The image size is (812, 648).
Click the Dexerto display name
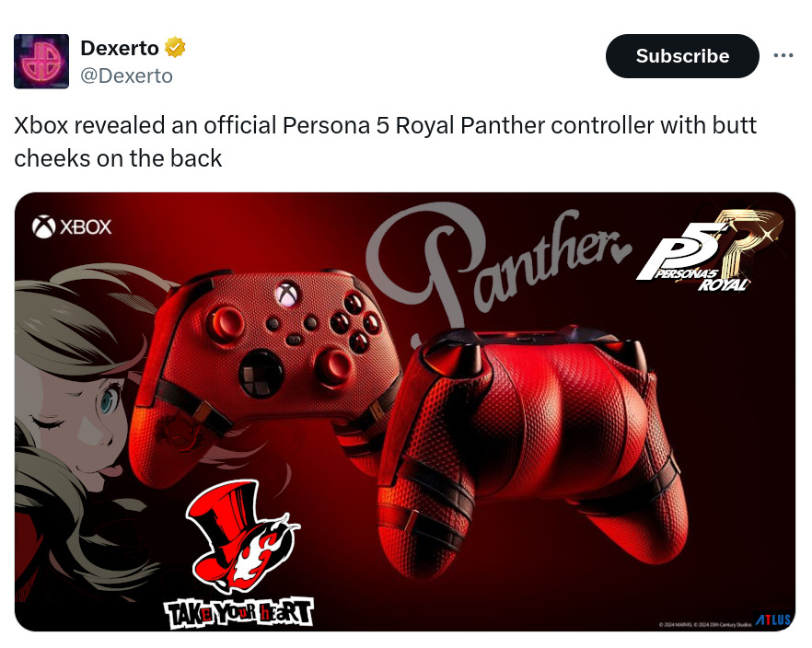pyautogui.click(x=120, y=48)
